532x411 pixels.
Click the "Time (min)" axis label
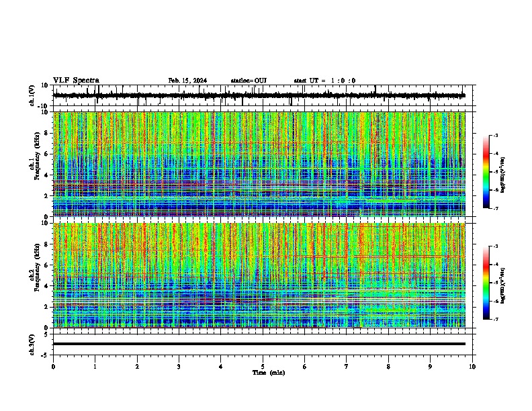coord(269,373)
